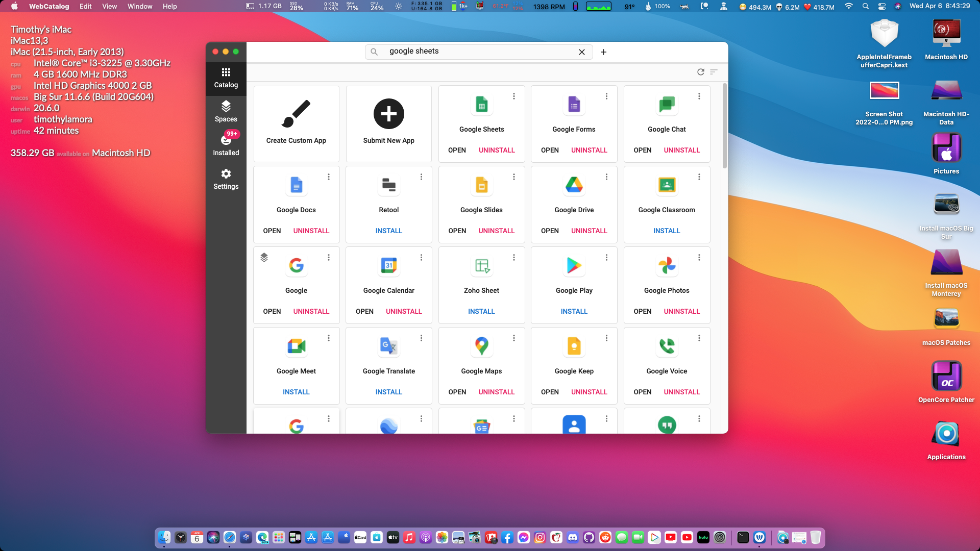Open the Window menu

(140, 6)
